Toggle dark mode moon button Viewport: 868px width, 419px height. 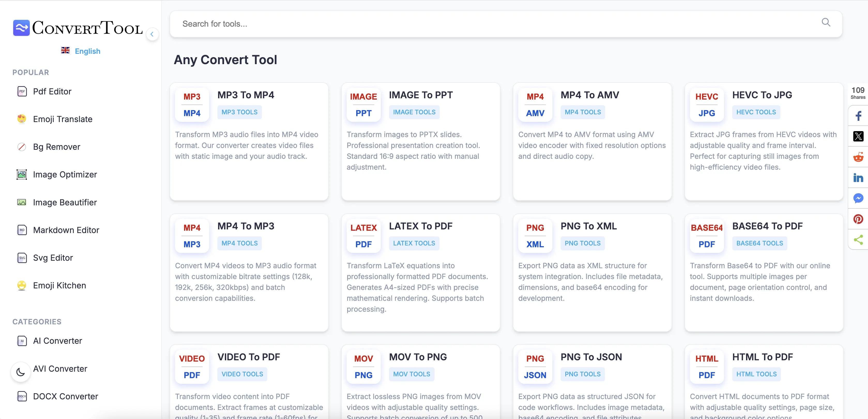point(21,372)
